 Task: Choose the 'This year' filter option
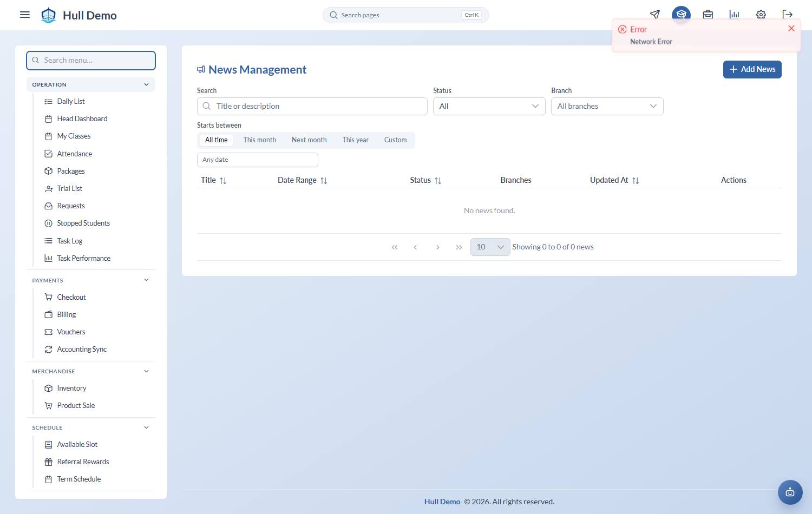(x=355, y=140)
